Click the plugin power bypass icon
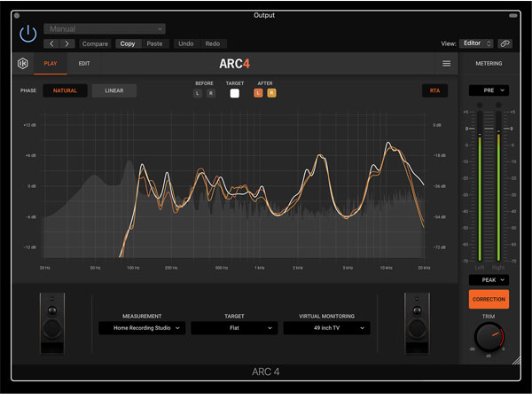 27,34
